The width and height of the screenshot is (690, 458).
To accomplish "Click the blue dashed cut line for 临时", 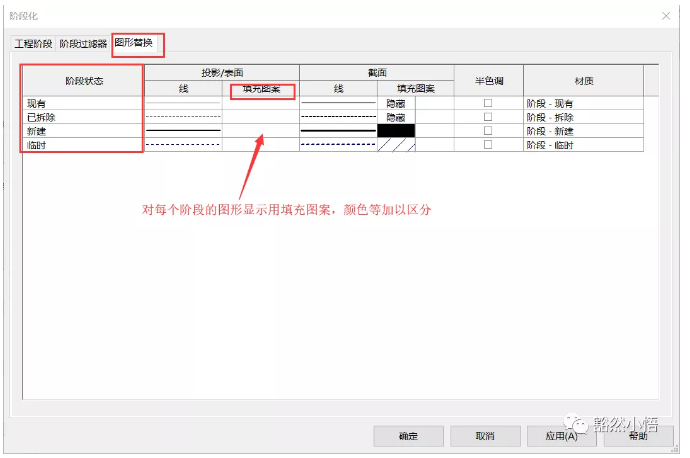I will (338, 145).
